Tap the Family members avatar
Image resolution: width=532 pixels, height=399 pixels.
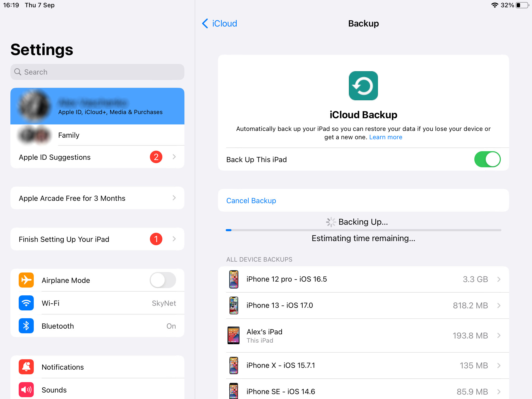34,135
